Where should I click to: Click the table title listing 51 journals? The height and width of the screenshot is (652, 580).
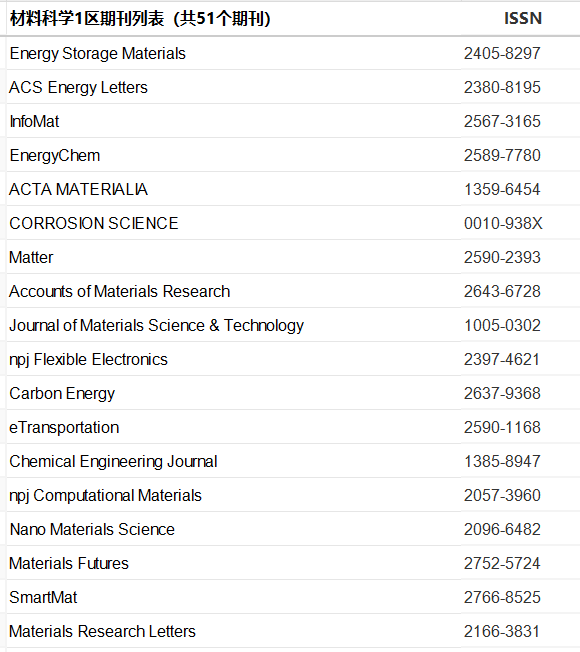(x=140, y=19)
